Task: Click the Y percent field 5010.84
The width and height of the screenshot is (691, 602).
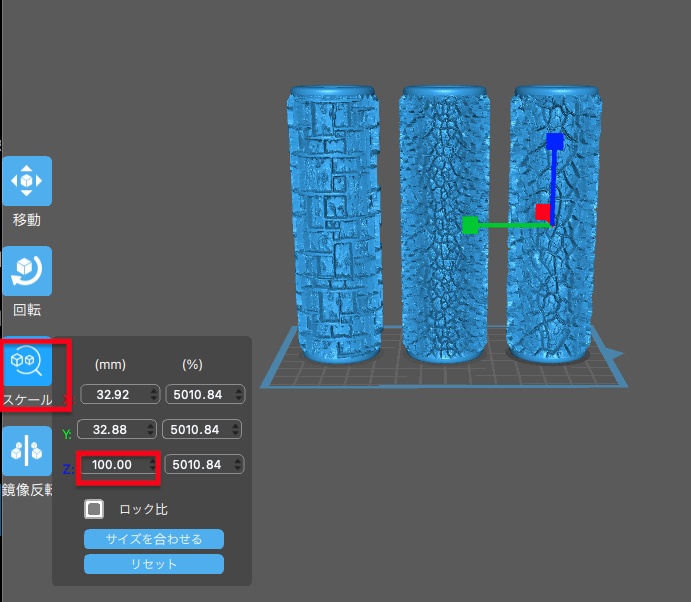Action: coord(202,429)
